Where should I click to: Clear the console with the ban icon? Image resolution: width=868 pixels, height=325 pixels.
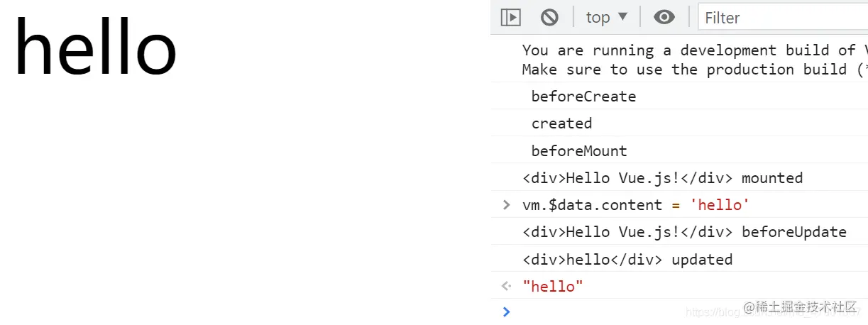[x=549, y=18]
